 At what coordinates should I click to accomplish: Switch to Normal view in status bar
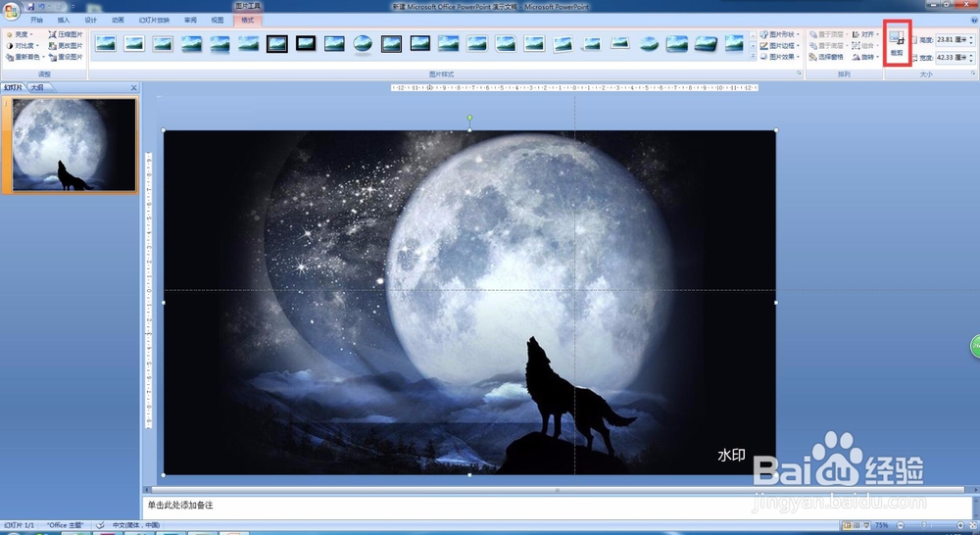click(x=847, y=525)
